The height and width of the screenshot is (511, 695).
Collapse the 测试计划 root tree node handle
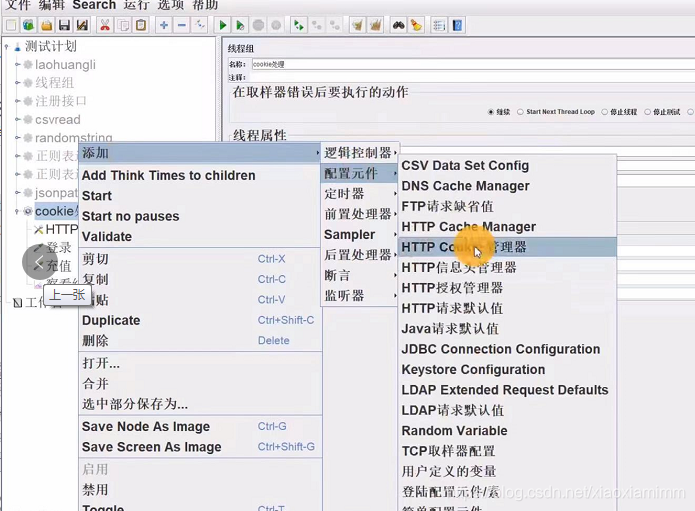click(7, 46)
